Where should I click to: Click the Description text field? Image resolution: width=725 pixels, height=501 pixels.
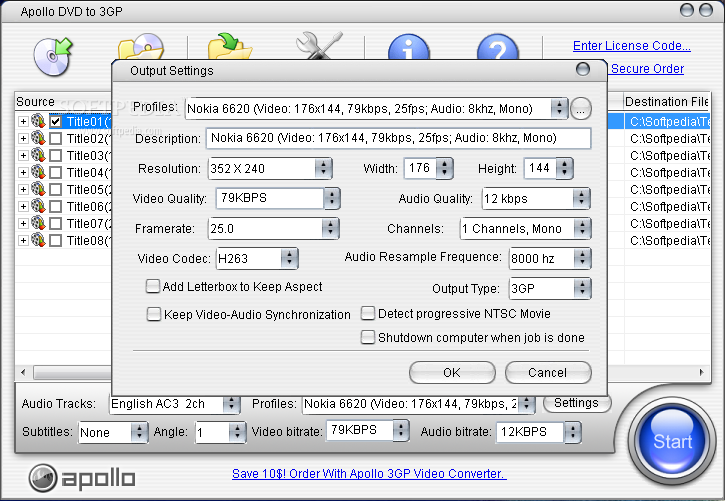coord(398,138)
